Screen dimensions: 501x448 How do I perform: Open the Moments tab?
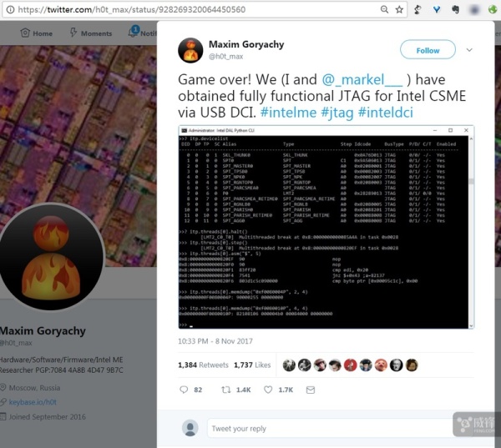point(91,33)
